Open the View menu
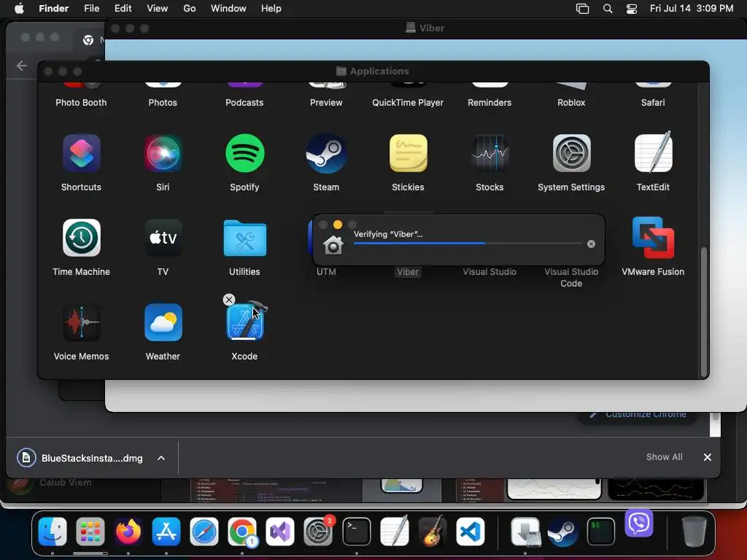The height and width of the screenshot is (560, 747). pos(158,9)
